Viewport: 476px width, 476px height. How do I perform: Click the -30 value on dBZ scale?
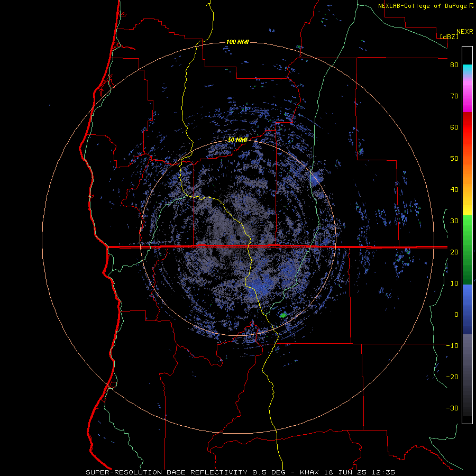pos(452,408)
